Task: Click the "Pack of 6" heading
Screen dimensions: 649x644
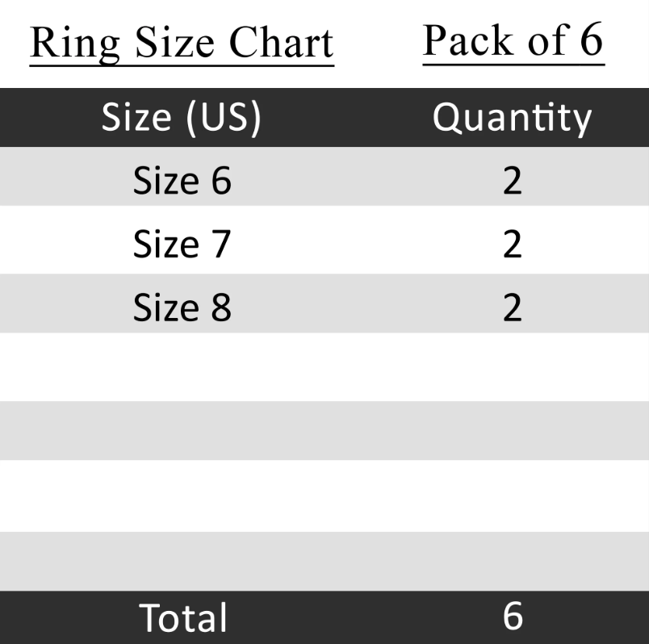Action: (x=513, y=40)
